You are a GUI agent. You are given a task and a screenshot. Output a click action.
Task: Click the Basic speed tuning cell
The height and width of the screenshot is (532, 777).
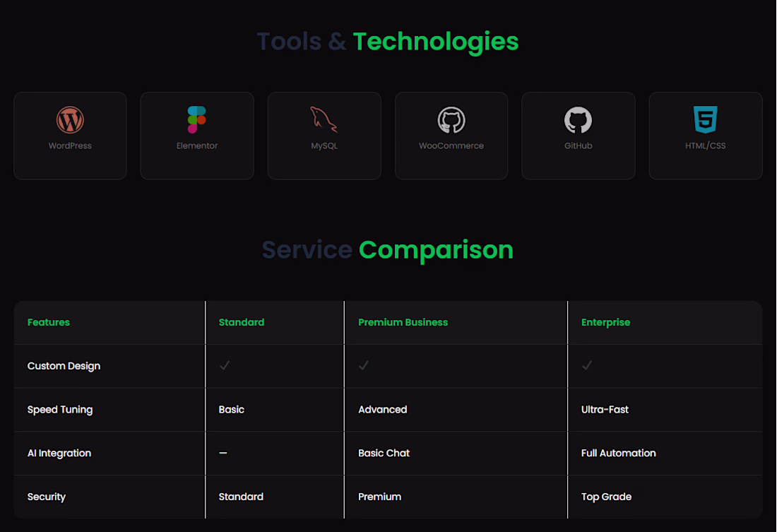click(232, 410)
